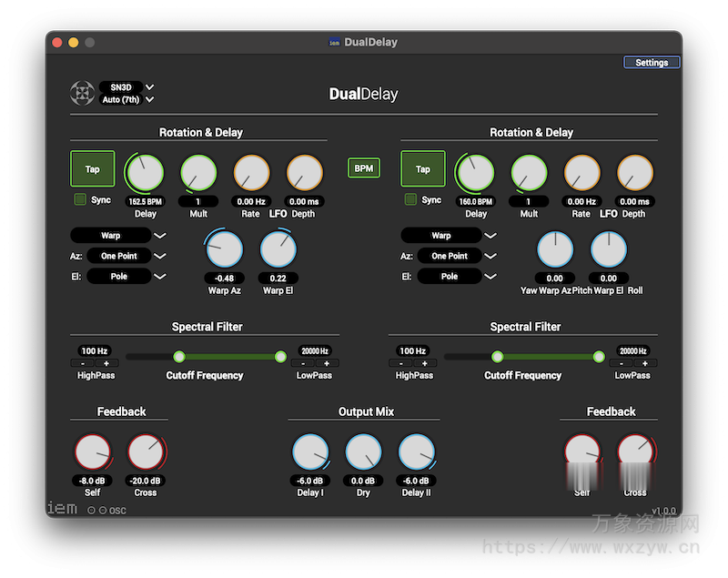Toggle the BPM button between the delay sections
728x578 pixels.
tap(363, 167)
